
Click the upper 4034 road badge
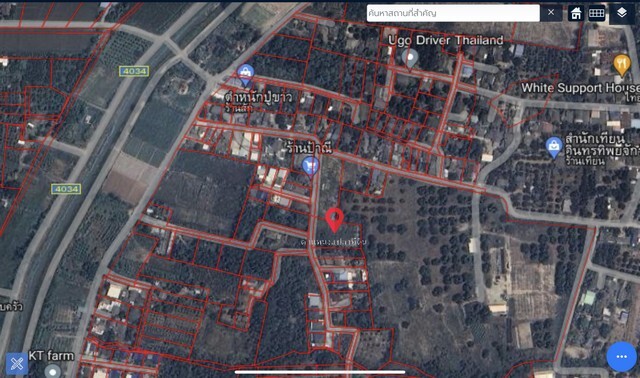pos(134,71)
